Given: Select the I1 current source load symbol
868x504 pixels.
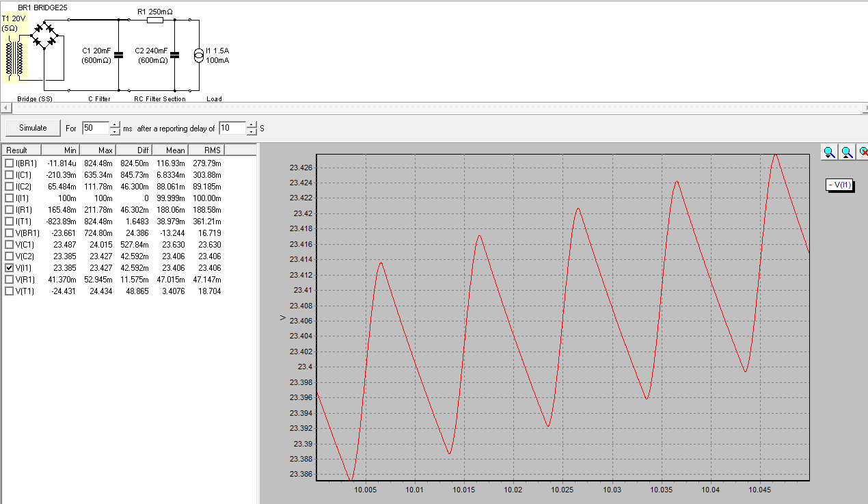Looking at the screenshot, I should (x=199, y=55).
